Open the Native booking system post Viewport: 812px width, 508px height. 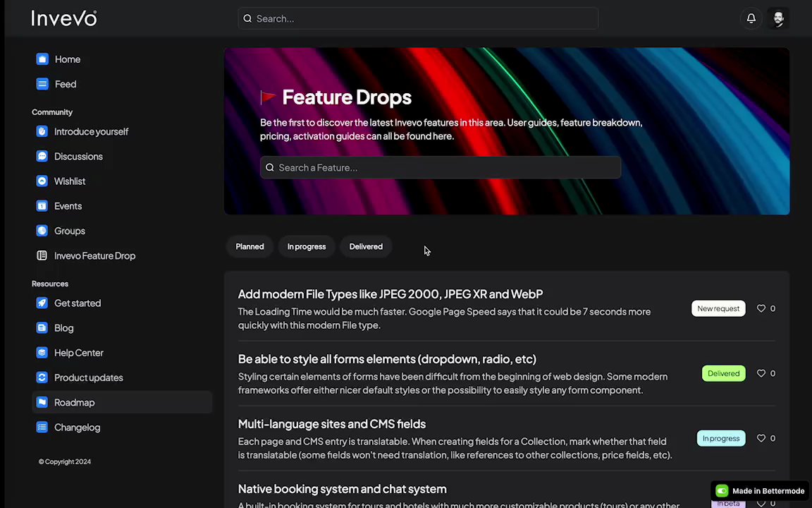pos(342,489)
